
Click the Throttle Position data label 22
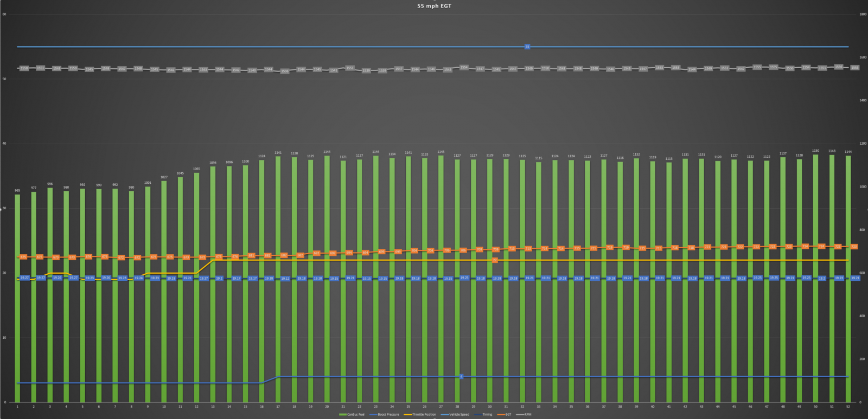click(495, 260)
